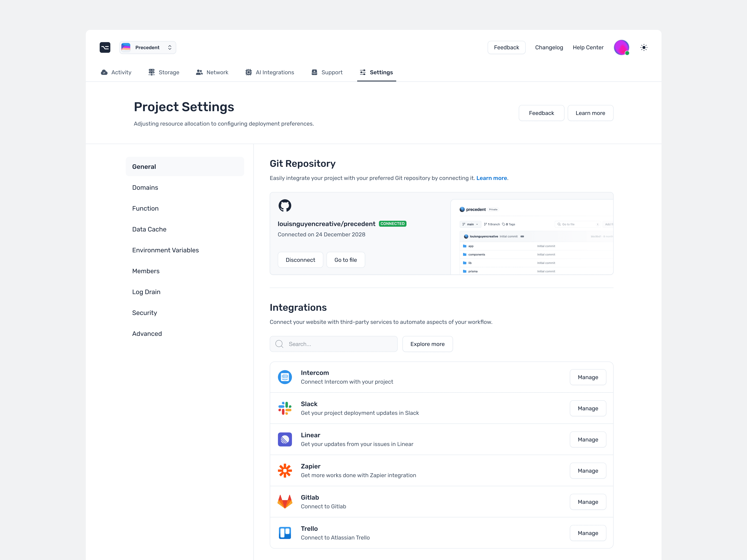Click the Trello integration icon
The width and height of the screenshot is (747, 560).
point(285,533)
